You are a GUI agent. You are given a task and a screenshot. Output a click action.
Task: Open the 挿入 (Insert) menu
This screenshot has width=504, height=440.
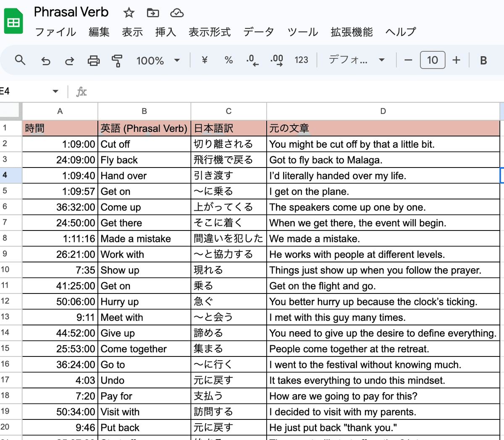click(165, 32)
